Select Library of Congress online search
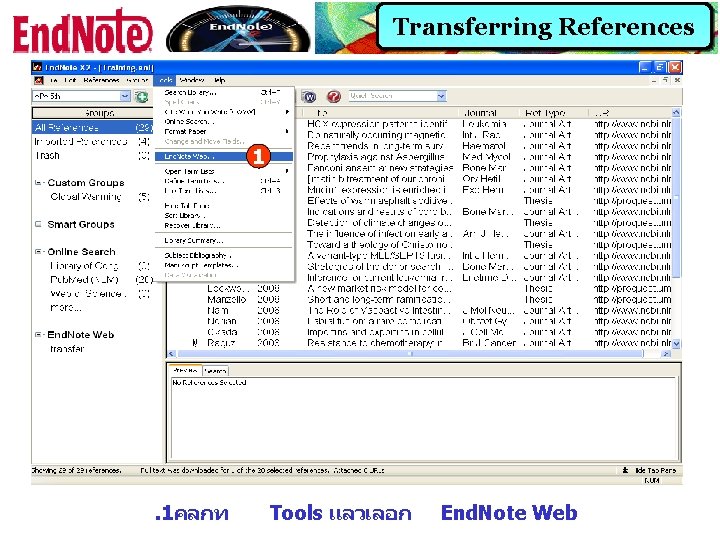 (84, 266)
